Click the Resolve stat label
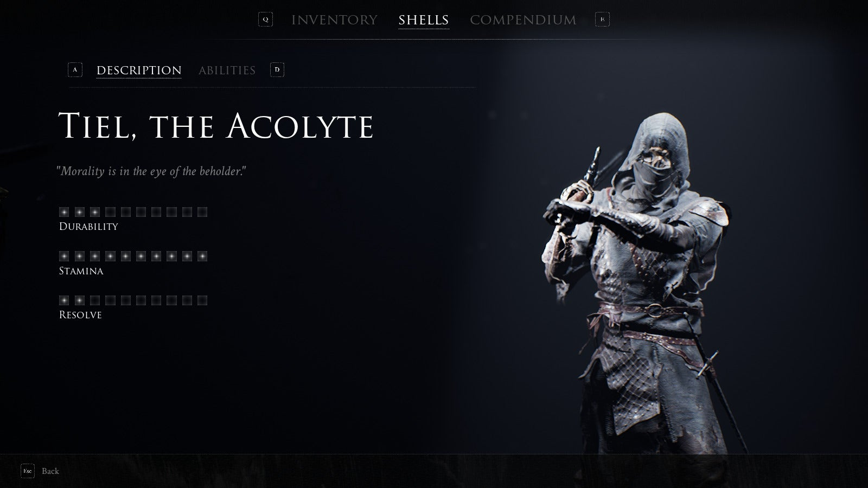Image resolution: width=868 pixels, height=488 pixels. (x=80, y=315)
